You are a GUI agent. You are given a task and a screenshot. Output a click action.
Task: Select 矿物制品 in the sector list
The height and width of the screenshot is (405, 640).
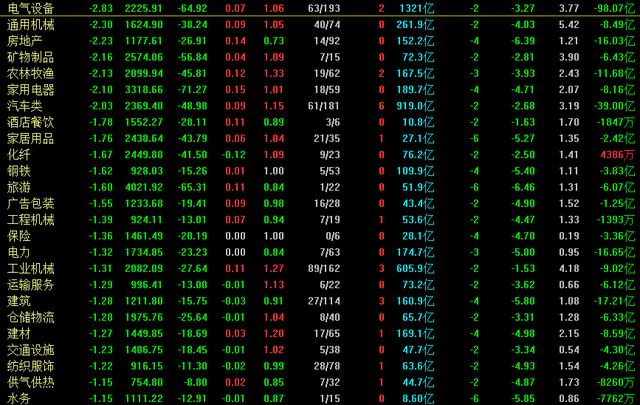coord(31,58)
